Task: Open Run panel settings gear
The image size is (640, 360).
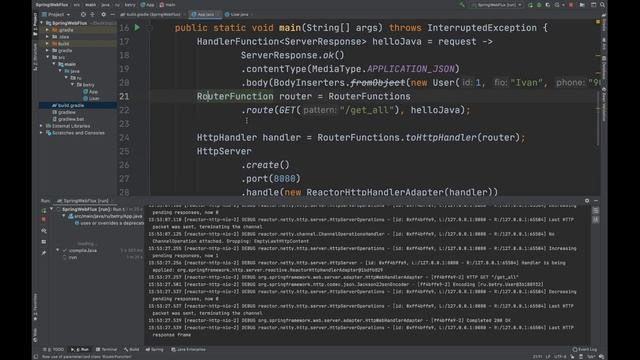Action: tap(587, 201)
